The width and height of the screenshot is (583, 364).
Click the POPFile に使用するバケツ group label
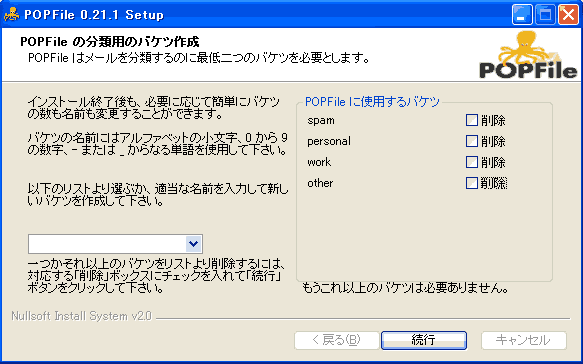(372, 102)
